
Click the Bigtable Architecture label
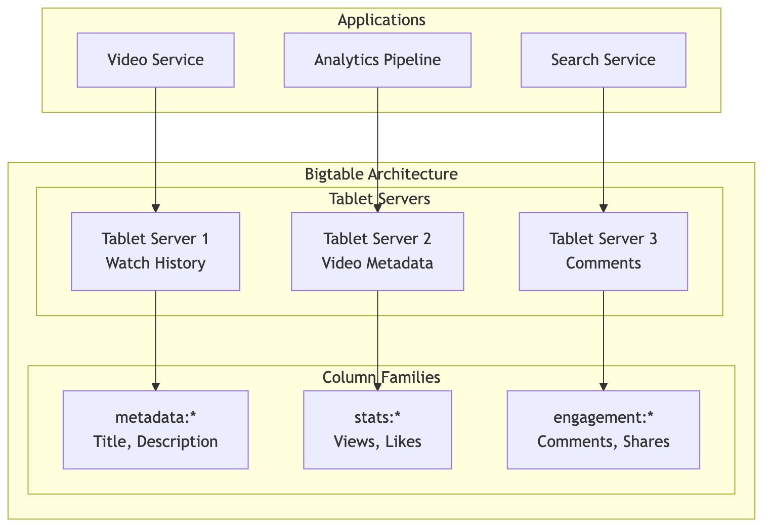pos(381,174)
